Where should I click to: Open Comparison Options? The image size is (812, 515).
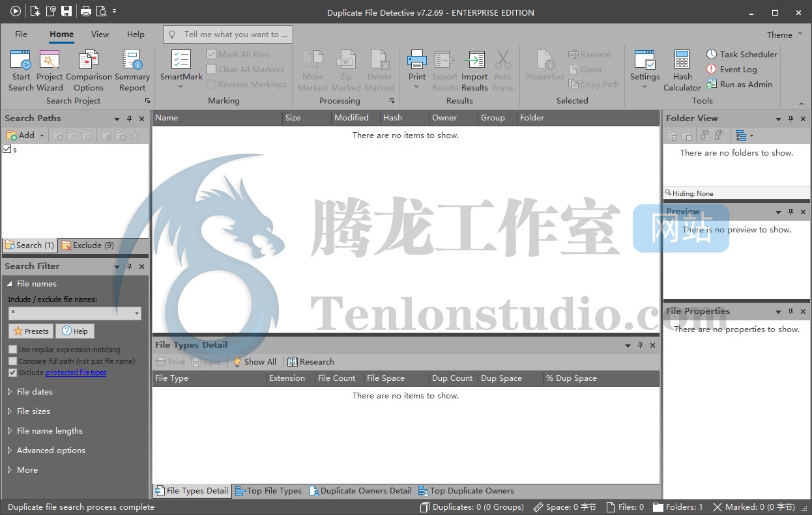[x=89, y=70]
